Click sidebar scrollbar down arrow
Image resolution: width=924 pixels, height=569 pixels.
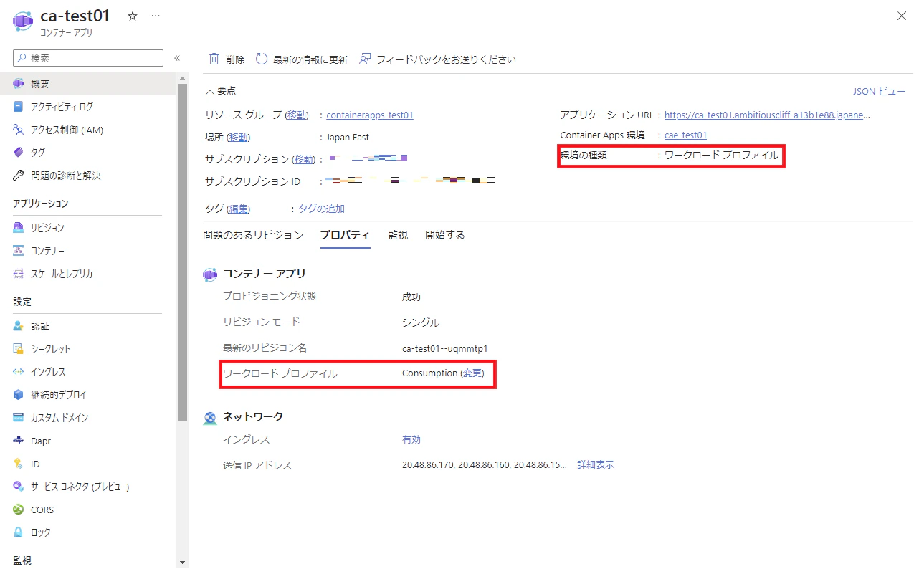click(182, 563)
